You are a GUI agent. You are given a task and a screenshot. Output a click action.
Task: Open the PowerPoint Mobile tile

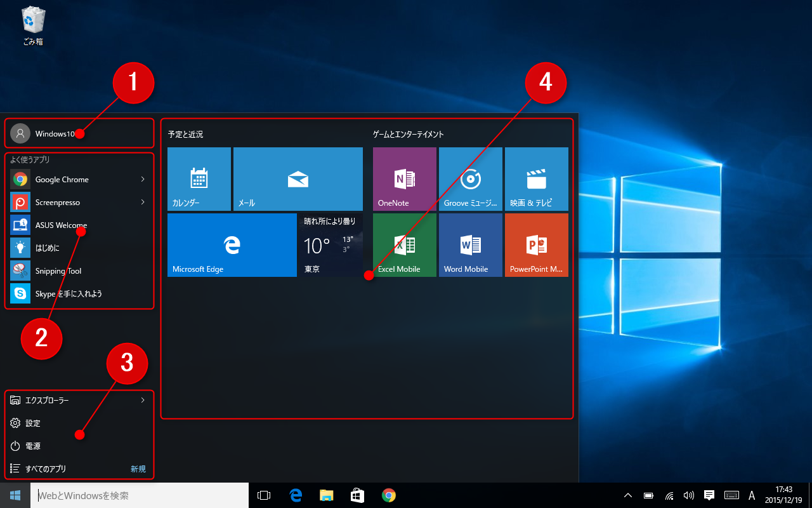click(x=537, y=245)
